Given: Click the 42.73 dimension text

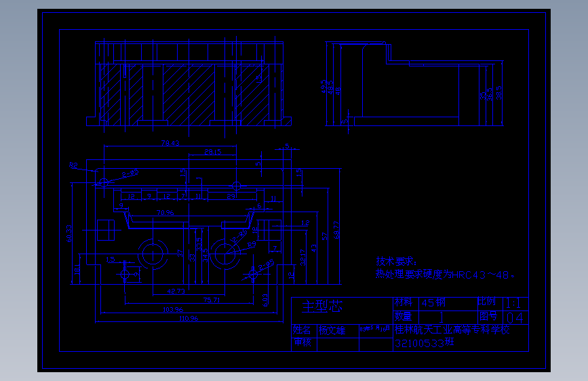Looking at the screenshot, I should pyautogui.click(x=176, y=291).
